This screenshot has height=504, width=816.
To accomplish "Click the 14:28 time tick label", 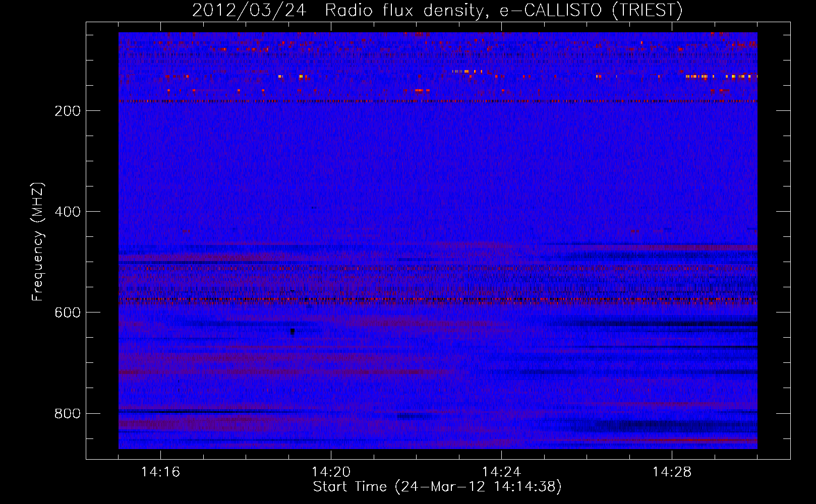I will tap(672, 472).
